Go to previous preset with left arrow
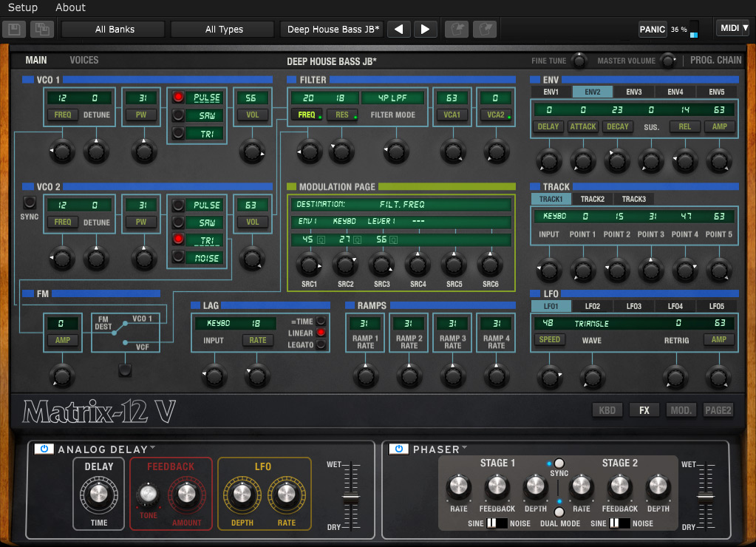 (399, 30)
